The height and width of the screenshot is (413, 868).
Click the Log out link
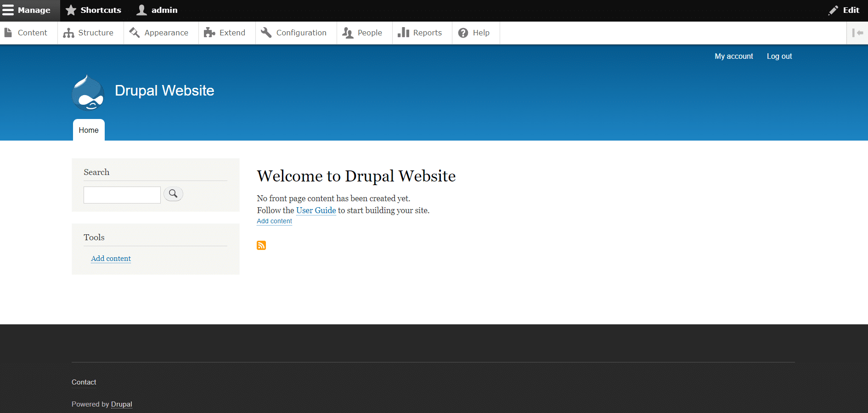coord(779,56)
